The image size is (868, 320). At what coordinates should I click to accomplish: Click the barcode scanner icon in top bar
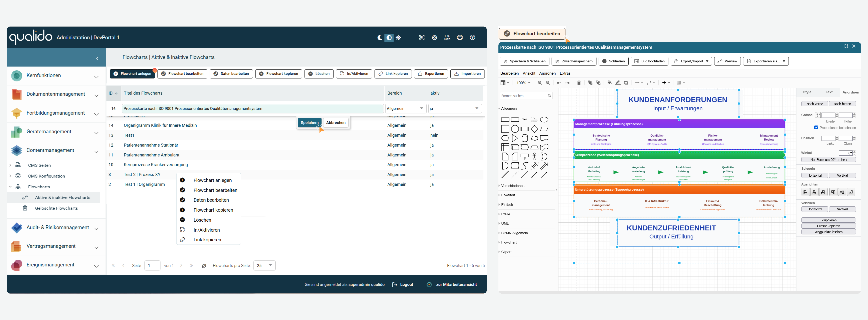coord(422,37)
